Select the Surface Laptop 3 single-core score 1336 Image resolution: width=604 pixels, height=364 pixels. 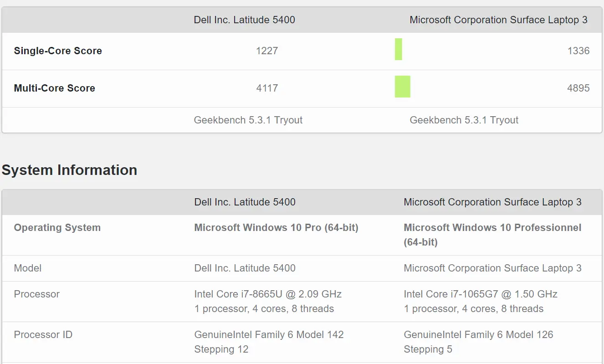click(578, 51)
